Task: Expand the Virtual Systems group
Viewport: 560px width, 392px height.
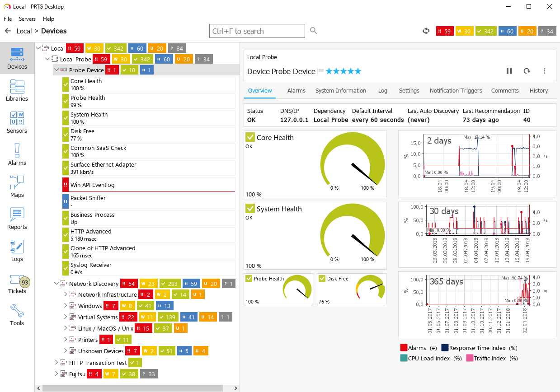Action: [x=66, y=317]
